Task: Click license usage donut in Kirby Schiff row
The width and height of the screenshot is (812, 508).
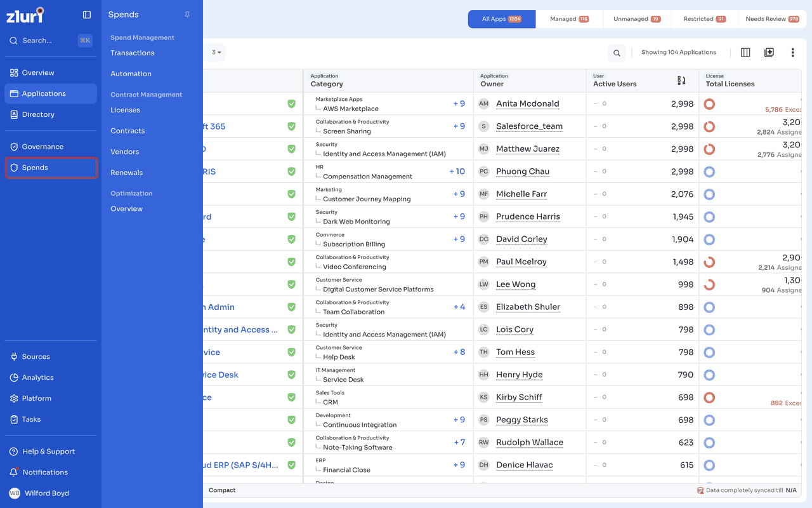Action: pos(709,398)
